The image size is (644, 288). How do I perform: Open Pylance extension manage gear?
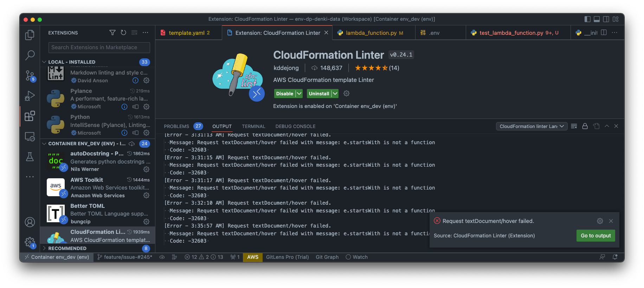[x=147, y=107]
